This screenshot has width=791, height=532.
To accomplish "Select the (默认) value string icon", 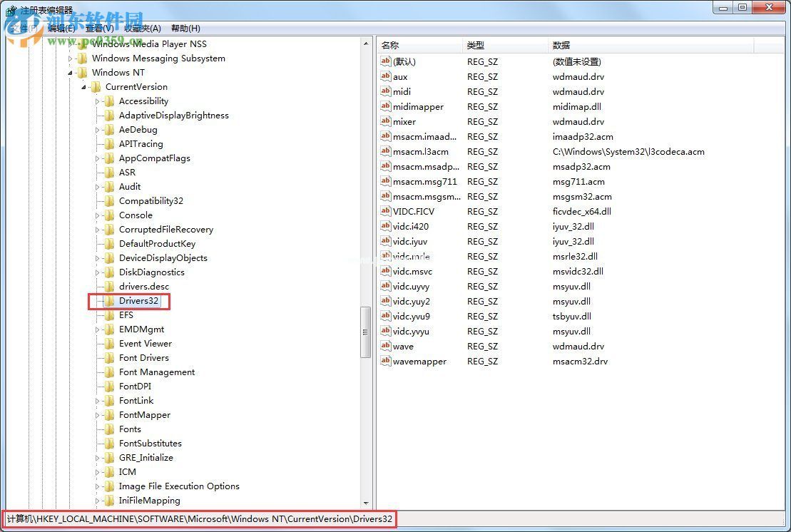I will [x=384, y=61].
